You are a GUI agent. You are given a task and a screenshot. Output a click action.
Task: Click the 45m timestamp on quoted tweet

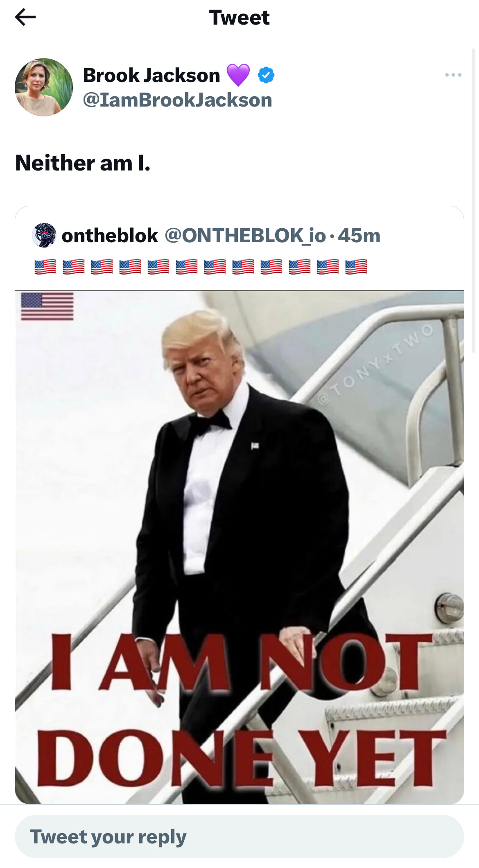point(359,236)
